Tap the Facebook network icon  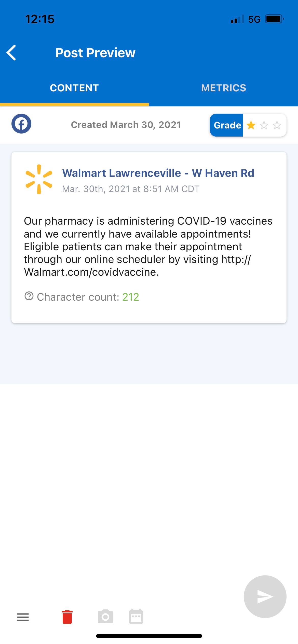[21, 124]
